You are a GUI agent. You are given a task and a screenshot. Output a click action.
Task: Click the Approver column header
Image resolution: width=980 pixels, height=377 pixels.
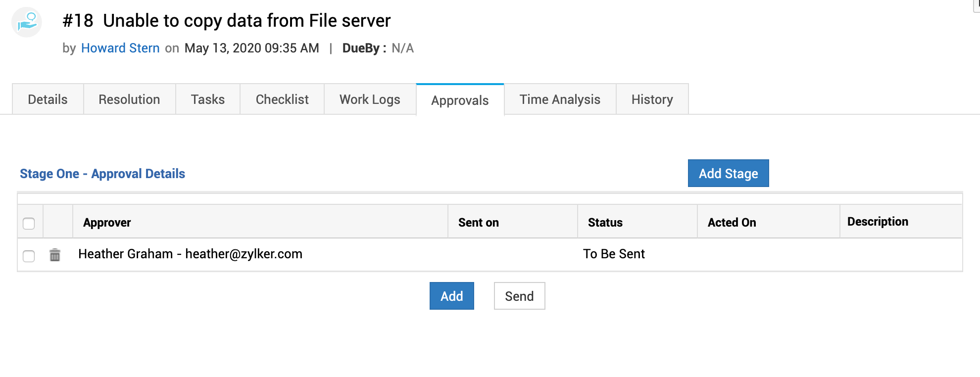107,223
